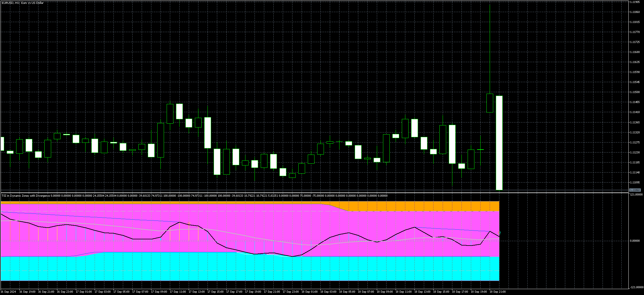Click the 1.11725 price scale label
Viewport: 644px width, 295px height.
635,42
